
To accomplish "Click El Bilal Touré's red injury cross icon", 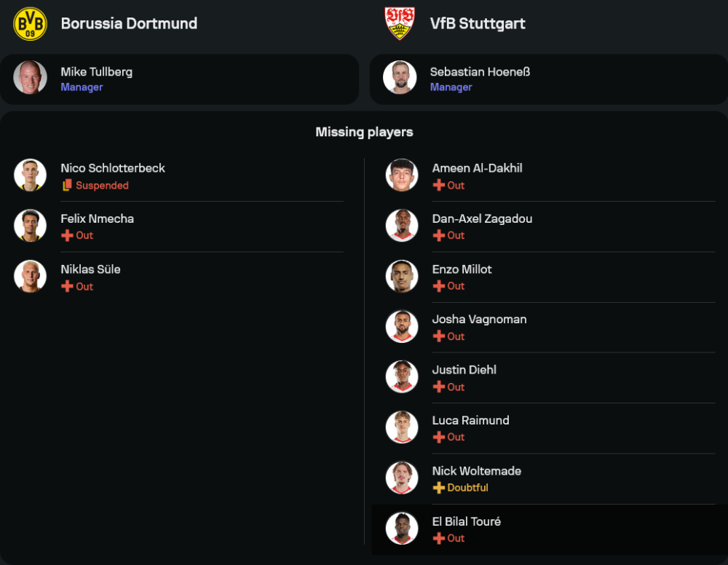I will point(438,539).
